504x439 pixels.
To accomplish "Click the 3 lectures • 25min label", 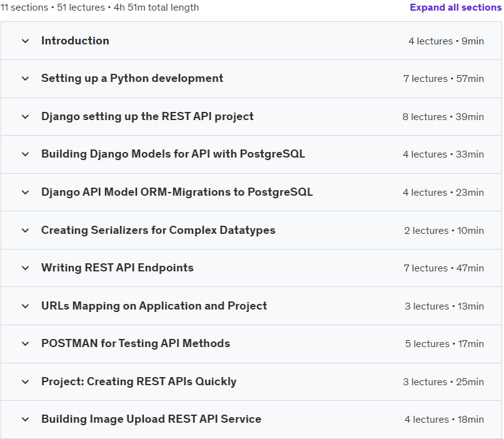I will [x=443, y=382].
